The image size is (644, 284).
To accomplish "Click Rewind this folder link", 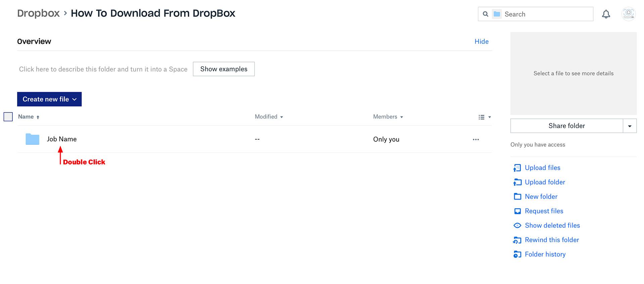I will coord(552,240).
